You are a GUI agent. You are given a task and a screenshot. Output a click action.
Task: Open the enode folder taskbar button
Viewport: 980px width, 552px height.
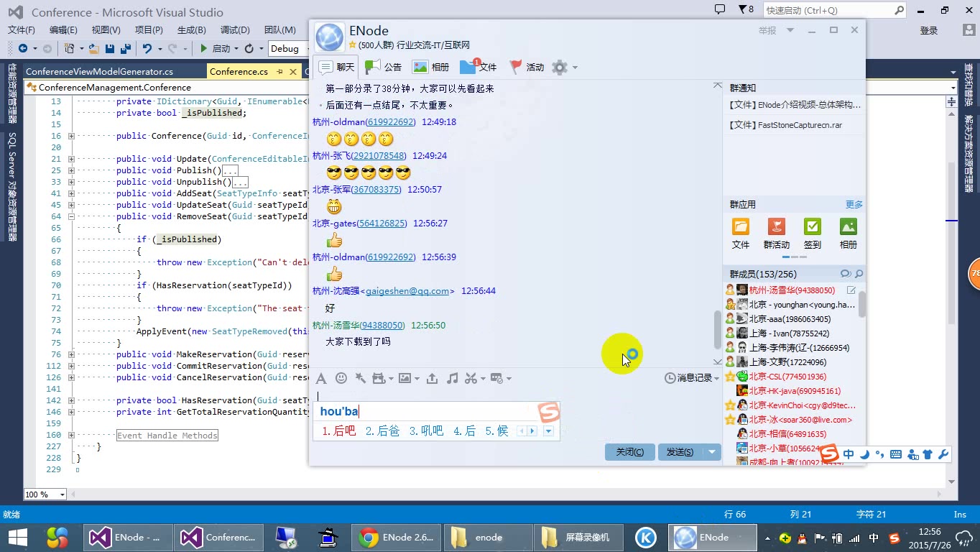[x=487, y=538]
